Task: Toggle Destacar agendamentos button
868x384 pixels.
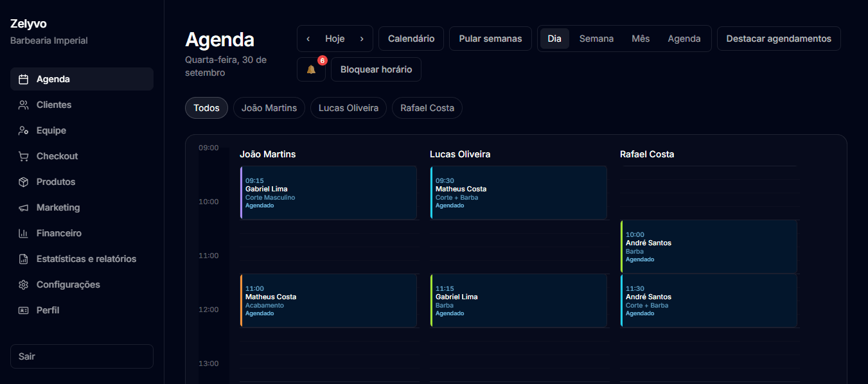Action: click(779, 39)
